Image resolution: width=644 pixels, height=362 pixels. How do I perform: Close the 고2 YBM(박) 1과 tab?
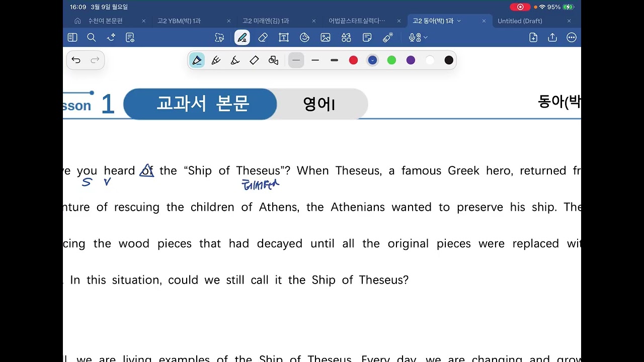point(229,21)
